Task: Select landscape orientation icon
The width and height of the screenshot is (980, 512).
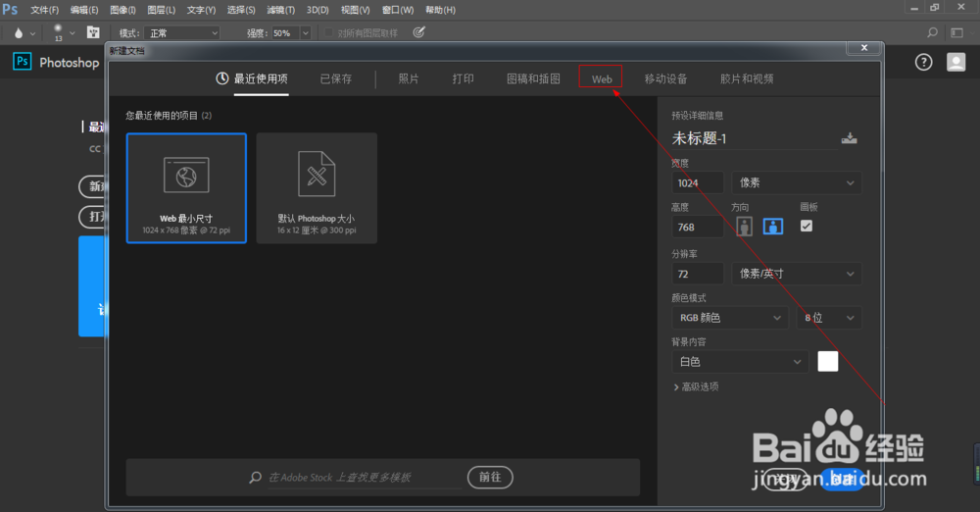Action: coord(773,227)
